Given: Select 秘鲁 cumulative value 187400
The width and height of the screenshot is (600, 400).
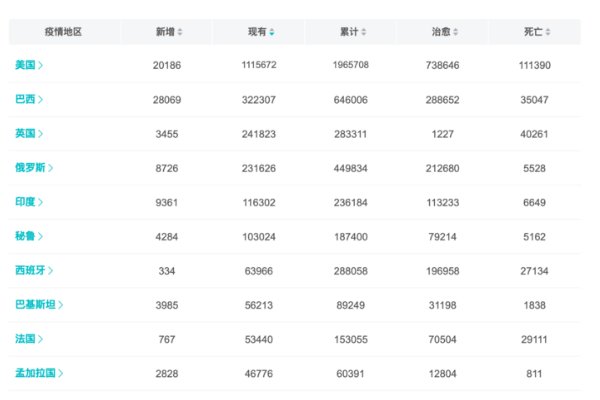Looking at the screenshot, I should (x=351, y=237).
